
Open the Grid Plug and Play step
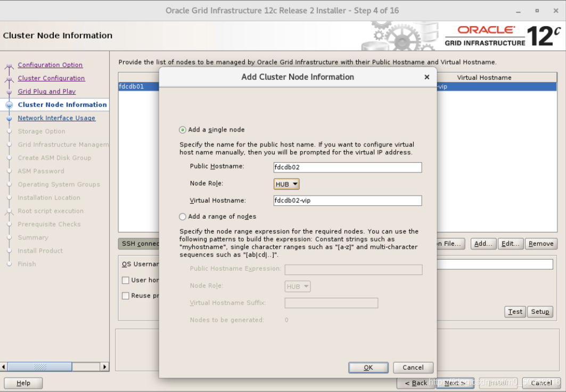(46, 91)
